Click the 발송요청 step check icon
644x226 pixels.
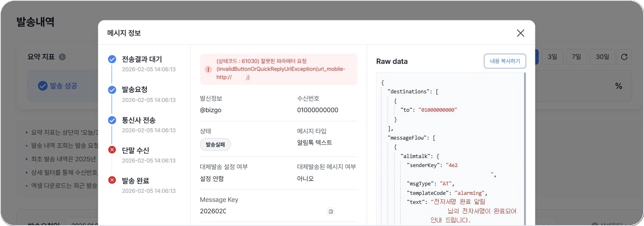click(x=112, y=90)
